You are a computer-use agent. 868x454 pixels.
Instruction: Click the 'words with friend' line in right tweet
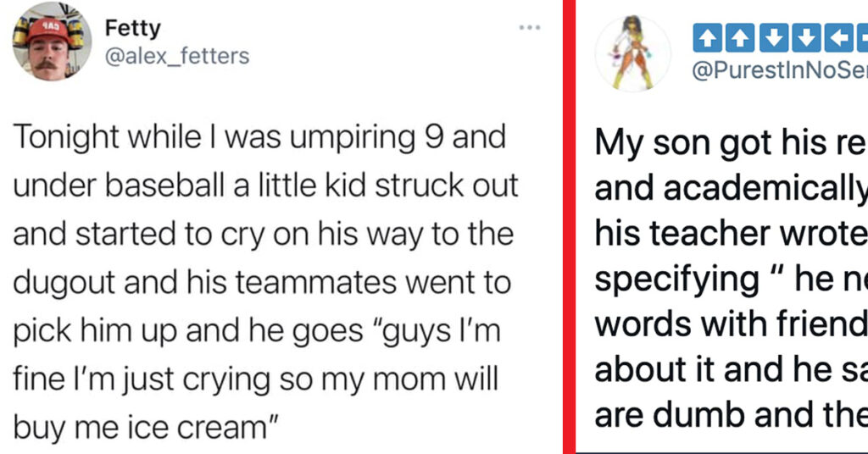732,324
